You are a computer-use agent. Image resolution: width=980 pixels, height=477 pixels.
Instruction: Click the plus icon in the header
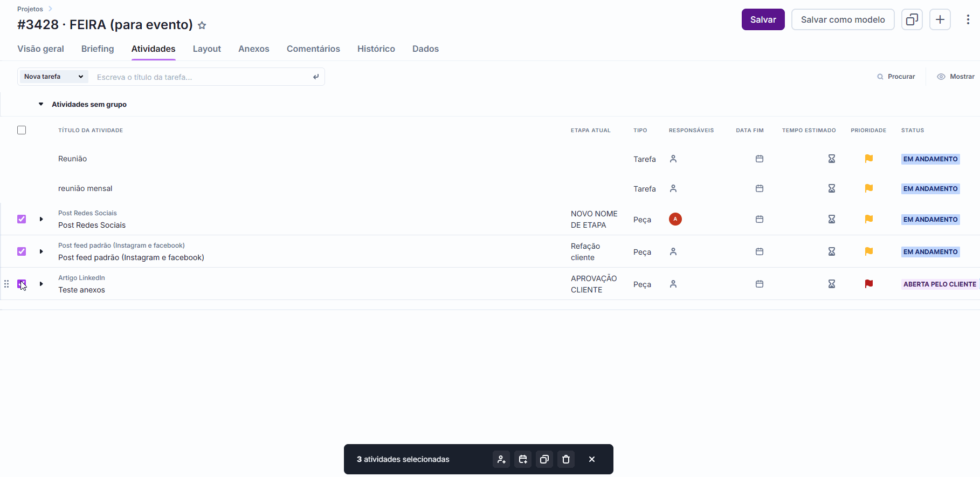[940, 19]
